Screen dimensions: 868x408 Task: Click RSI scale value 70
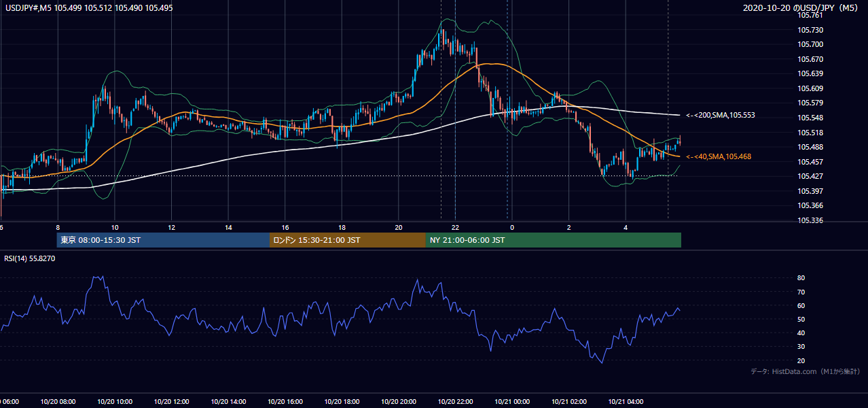point(801,292)
